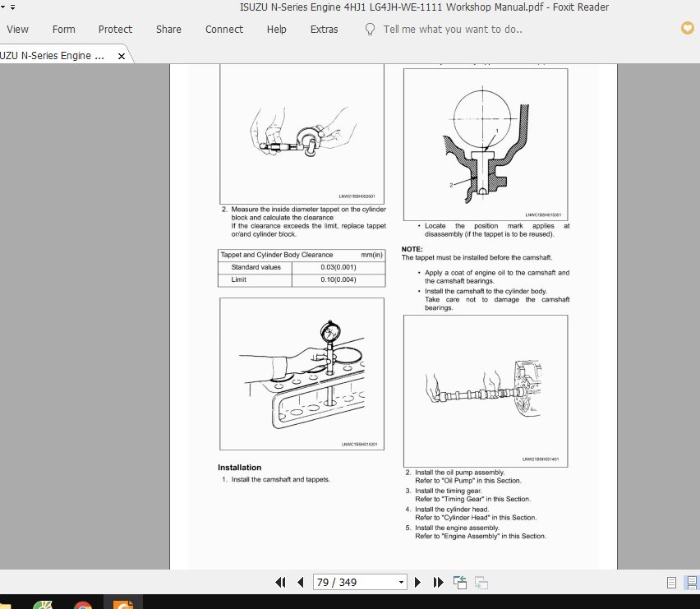700x609 pixels.
Task: Edit the page number input field
Action: click(345, 582)
